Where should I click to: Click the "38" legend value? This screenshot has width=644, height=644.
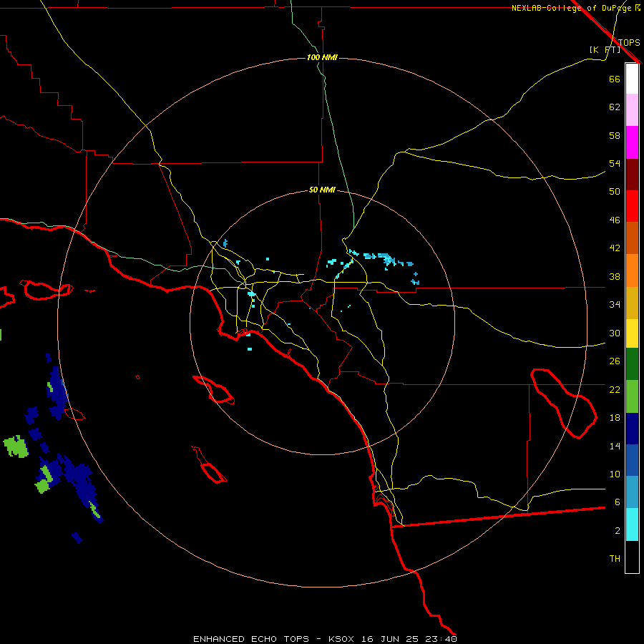pyautogui.click(x=615, y=276)
